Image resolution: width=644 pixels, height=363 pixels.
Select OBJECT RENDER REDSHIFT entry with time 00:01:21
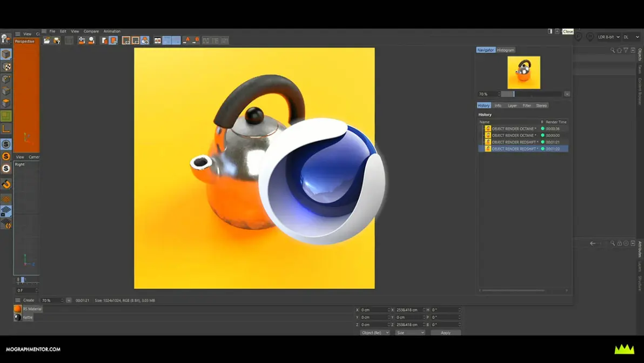pos(523,142)
